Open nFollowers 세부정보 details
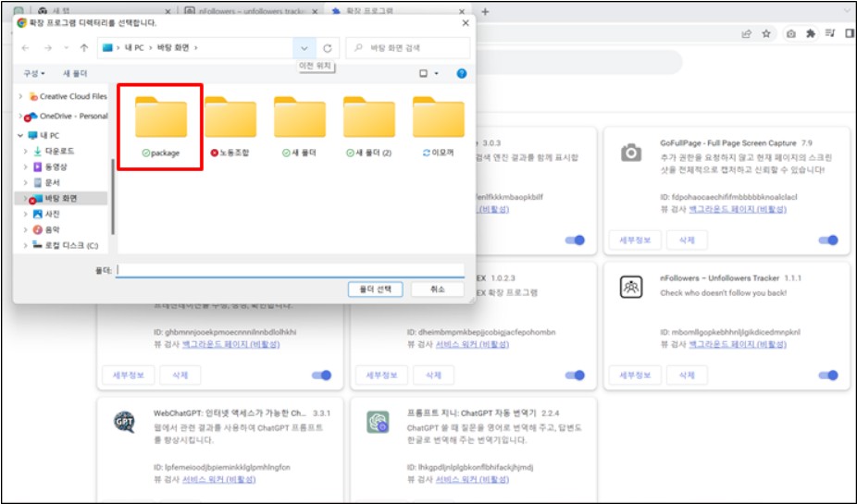The height and width of the screenshot is (504, 857). 635,375
